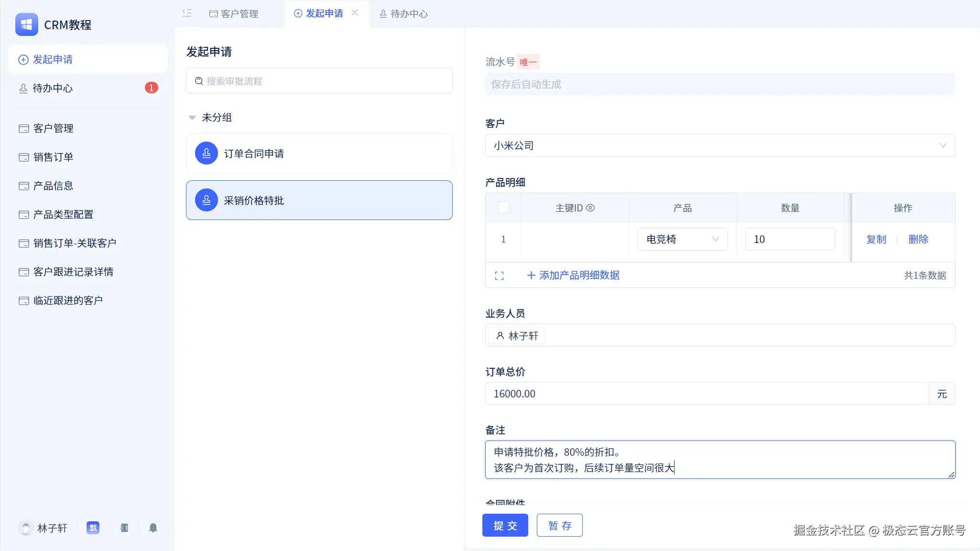Click the fullscreen expand icon in product table
Image resolution: width=980 pixels, height=551 pixels.
(x=499, y=275)
